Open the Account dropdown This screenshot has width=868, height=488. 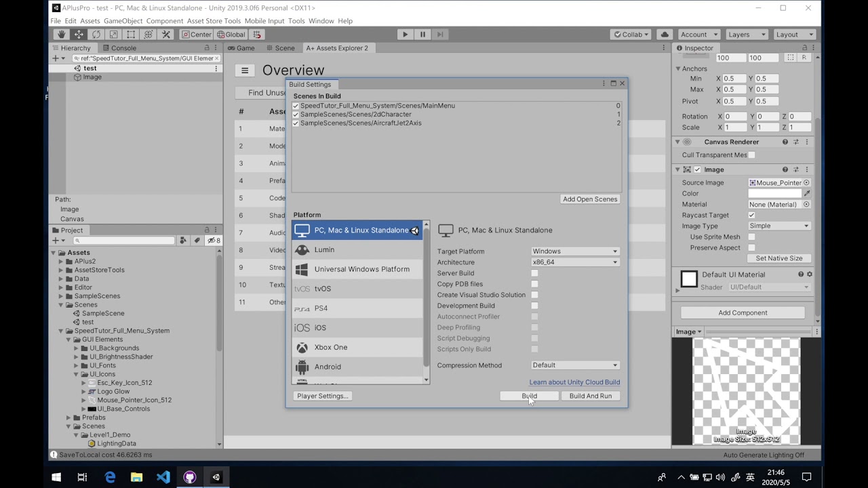[x=698, y=35]
